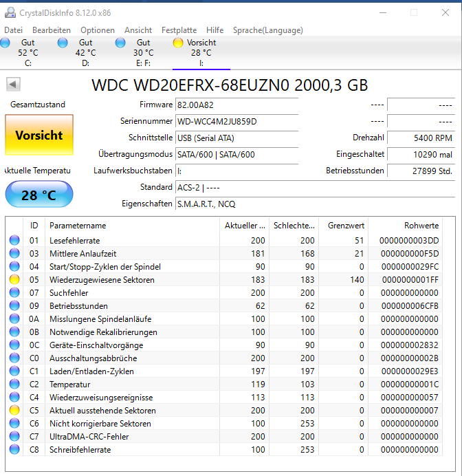
Task: Click status orb of Ausschaltungsabbrüche row
Action: tap(14, 358)
